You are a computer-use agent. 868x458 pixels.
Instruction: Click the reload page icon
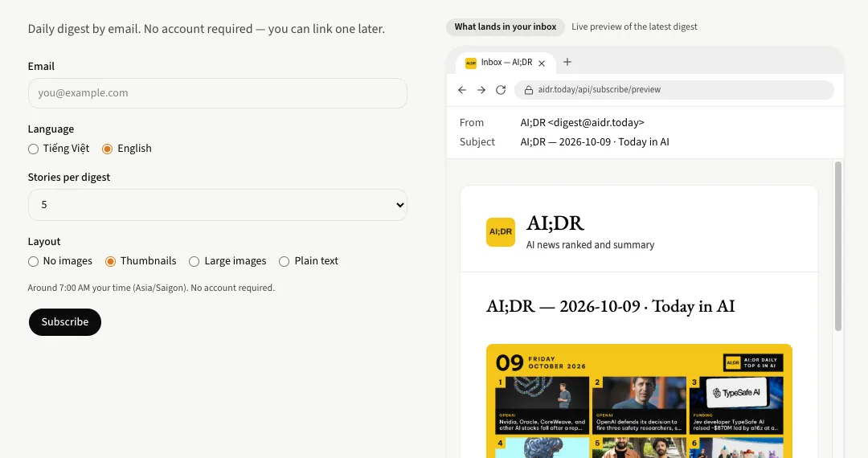(501, 90)
